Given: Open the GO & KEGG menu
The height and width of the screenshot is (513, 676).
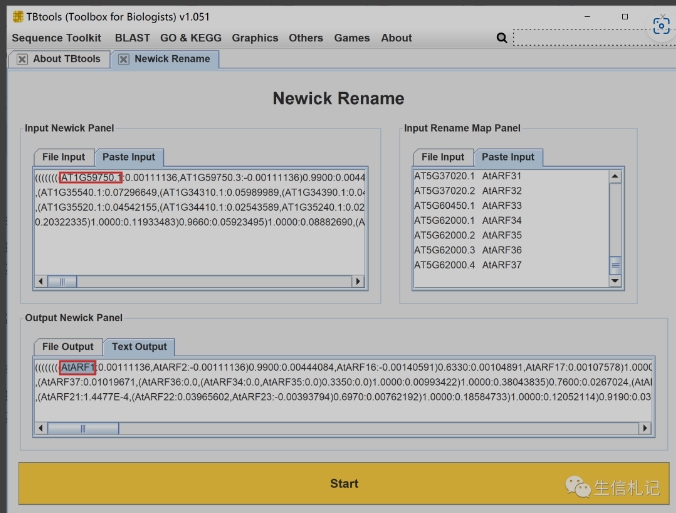Looking at the screenshot, I should coord(191,38).
